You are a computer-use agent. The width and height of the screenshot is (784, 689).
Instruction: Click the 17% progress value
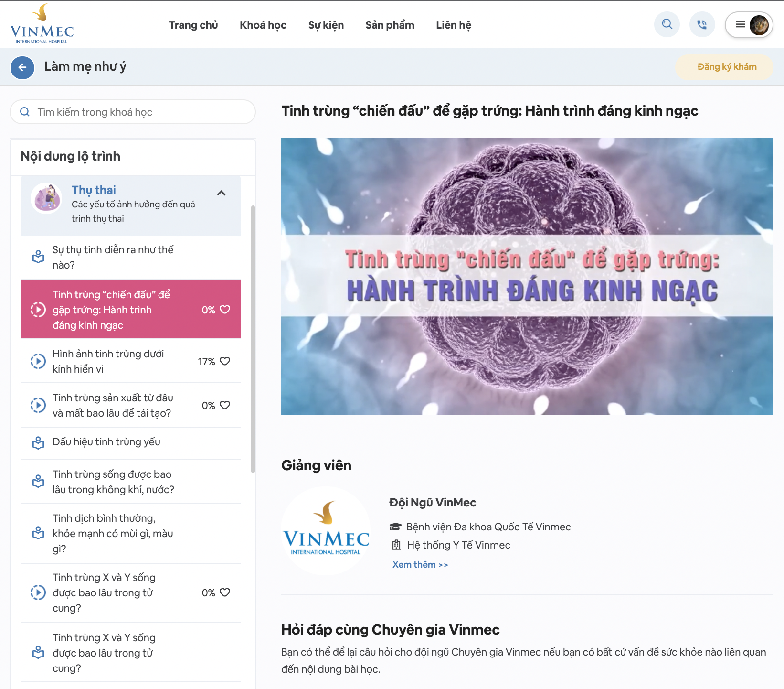pos(206,362)
